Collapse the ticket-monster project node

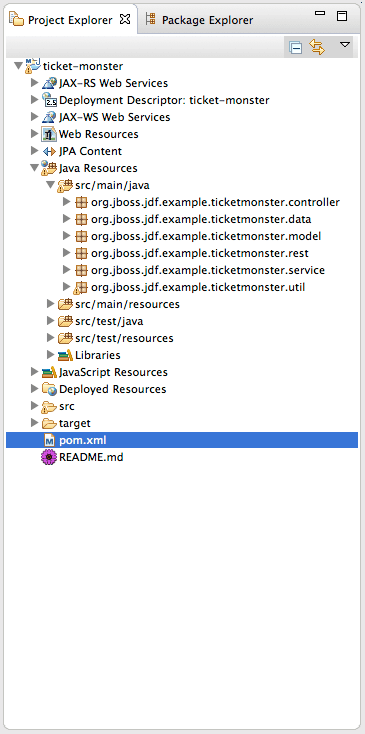coord(18,66)
